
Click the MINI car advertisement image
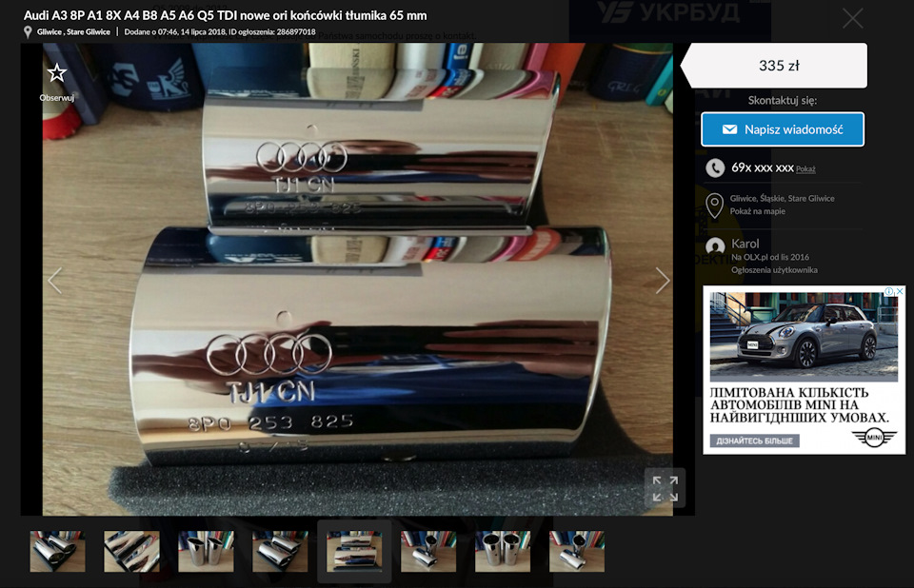coord(804,337)
